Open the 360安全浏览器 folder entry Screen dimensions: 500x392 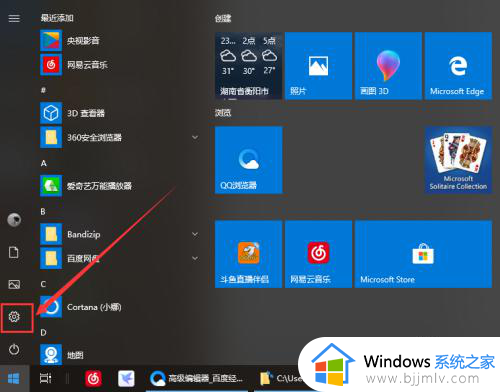tap(120, 137)
